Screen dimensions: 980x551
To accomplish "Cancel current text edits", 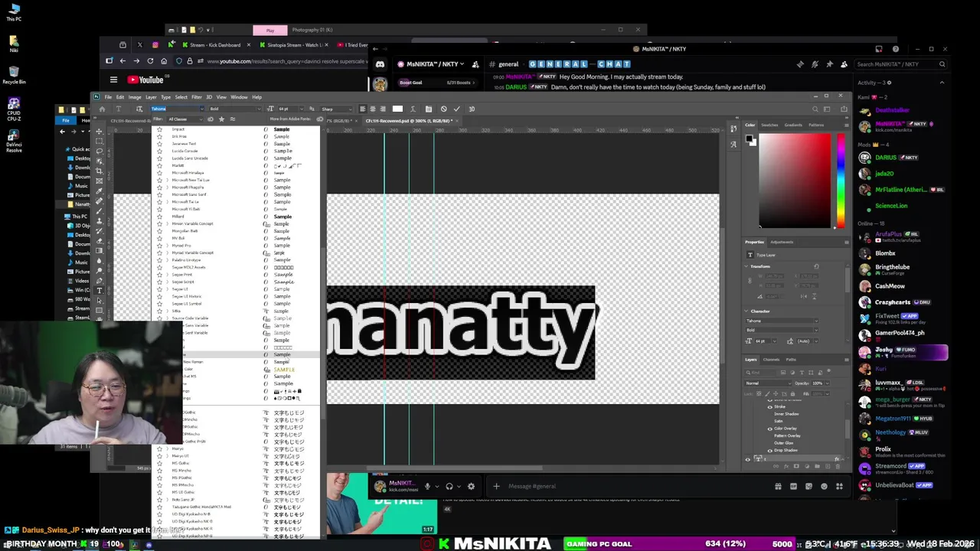I will 443,109.
